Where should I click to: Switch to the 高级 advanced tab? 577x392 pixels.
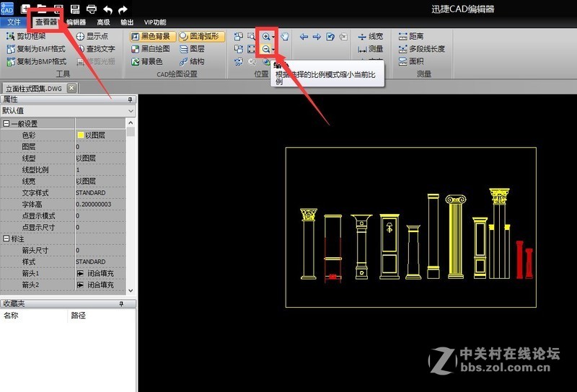(103, 22)
